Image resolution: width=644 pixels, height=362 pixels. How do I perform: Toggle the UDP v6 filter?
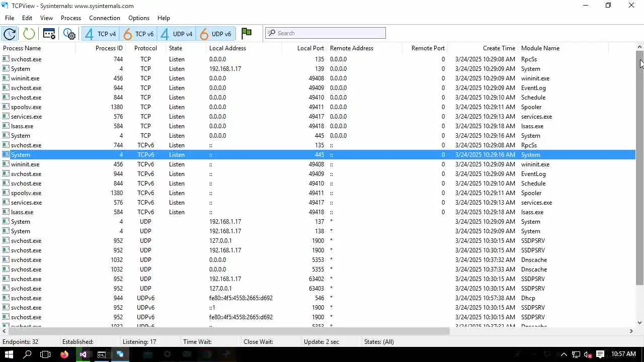(x=215, y=34)
